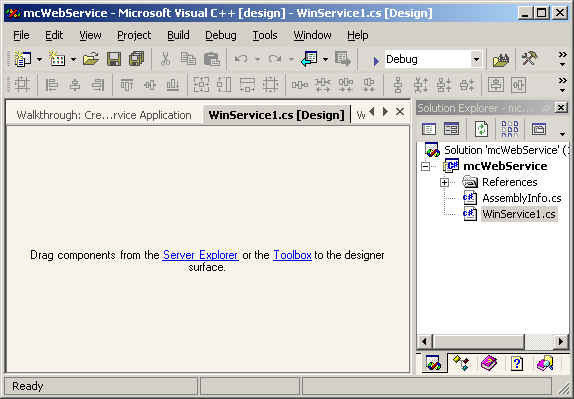Select WinService1.cs in Solution Explorer tree

point(519,214)
